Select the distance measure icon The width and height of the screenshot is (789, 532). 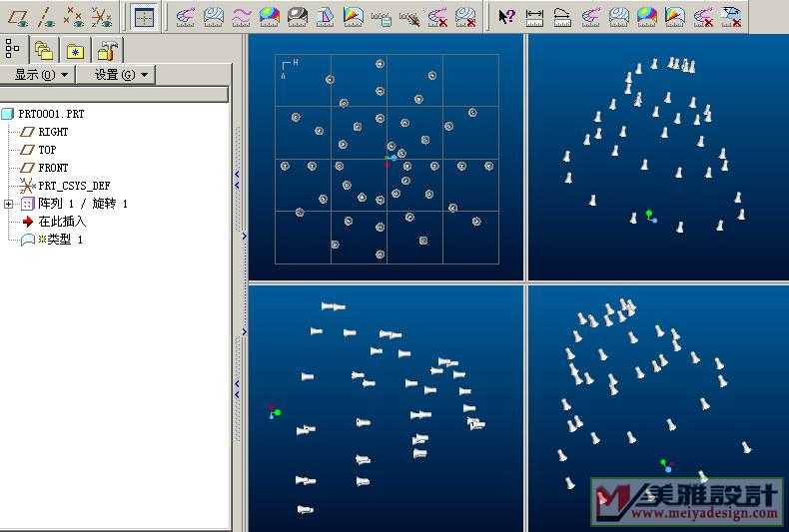tap(534, 18)
